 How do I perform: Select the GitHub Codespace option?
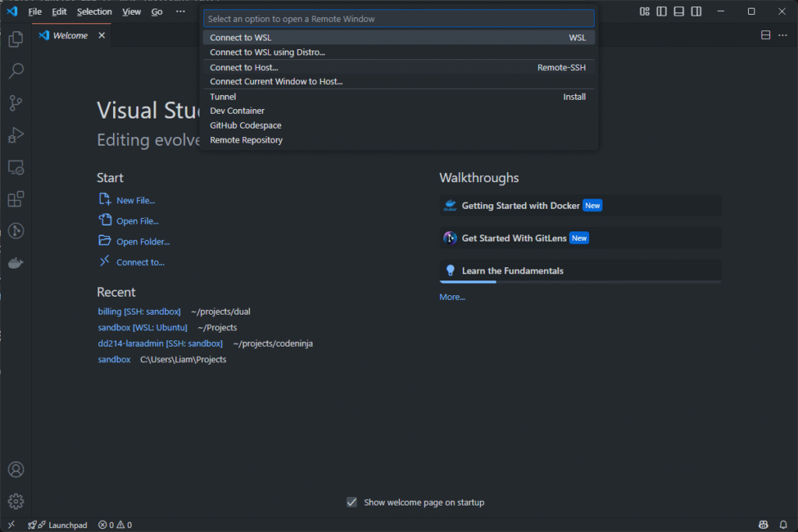pyautogui.click(x=398, y=125)
